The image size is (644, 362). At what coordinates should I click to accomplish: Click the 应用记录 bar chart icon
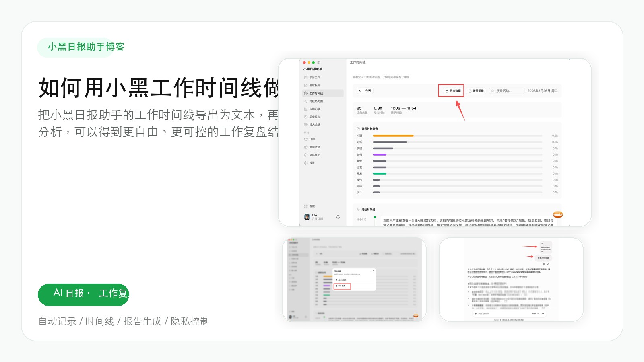pyautogui.click(x=306, y=109)
